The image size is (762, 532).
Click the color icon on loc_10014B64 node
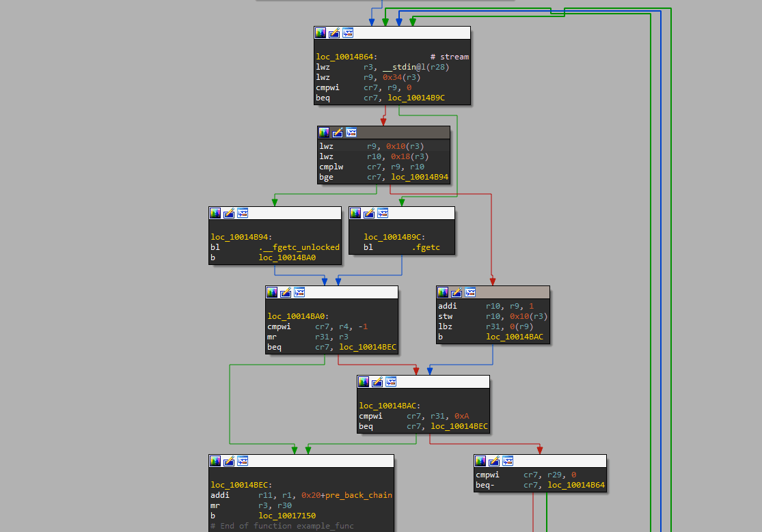click(x=321, y=33)
